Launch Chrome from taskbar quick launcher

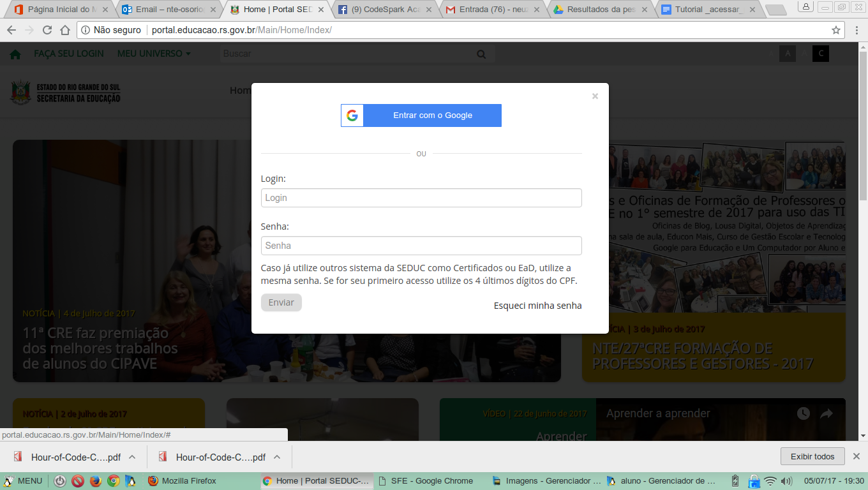(x=113, y=481)
